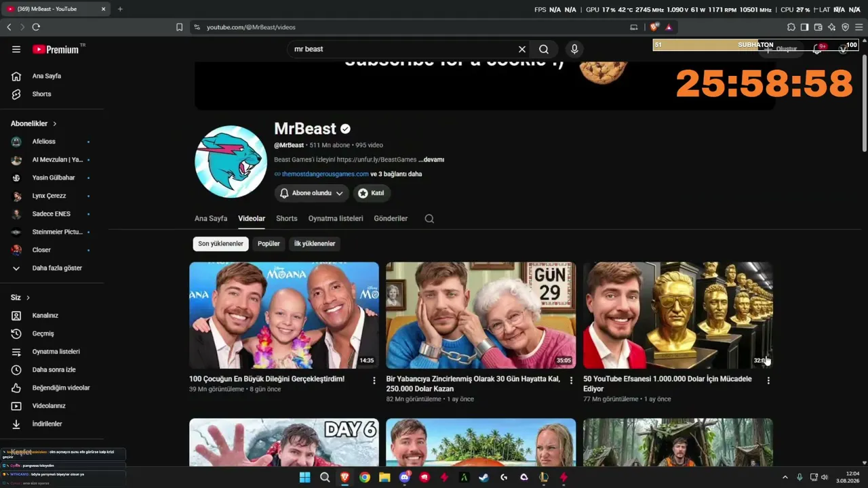The height and width of the screenshot is (488, 868).
Task: Sort by İlk yüklenenler chip
Action: [315, 244]
